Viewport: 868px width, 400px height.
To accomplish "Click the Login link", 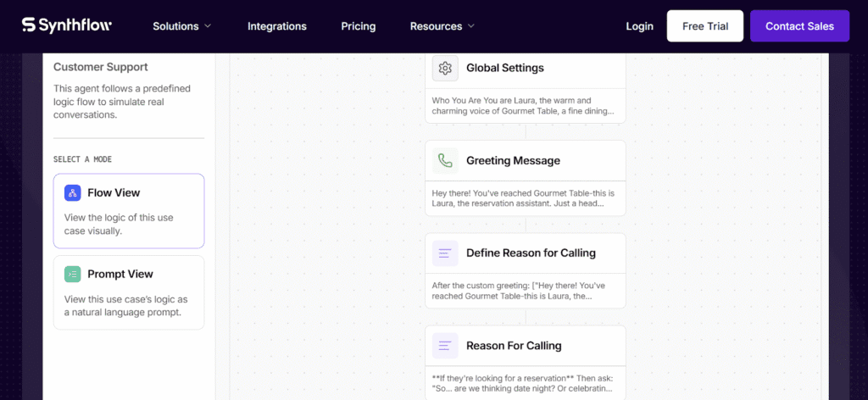I will [x=639, y=26].
